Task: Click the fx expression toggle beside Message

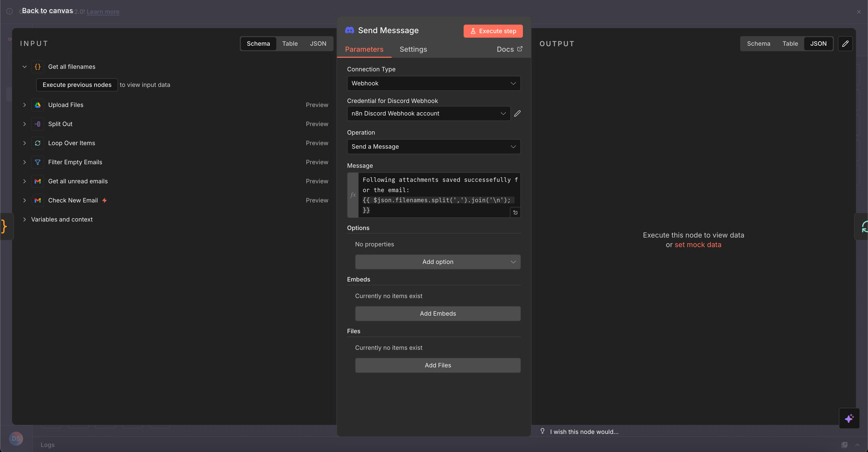Action: coord(353,195)
